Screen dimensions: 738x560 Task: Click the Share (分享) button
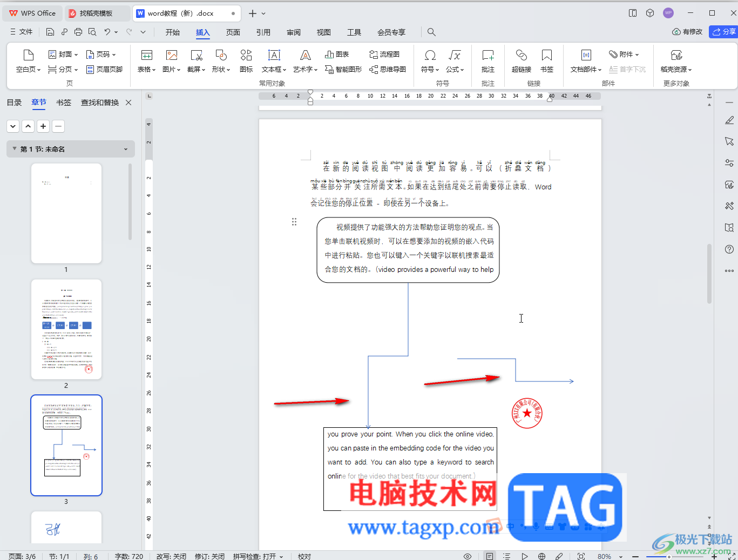click(x=723, y=32)
